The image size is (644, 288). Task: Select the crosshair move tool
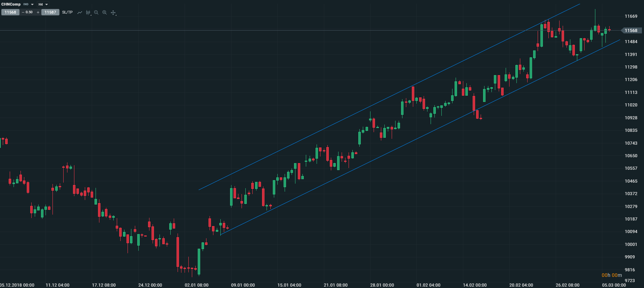click(113, 13)
